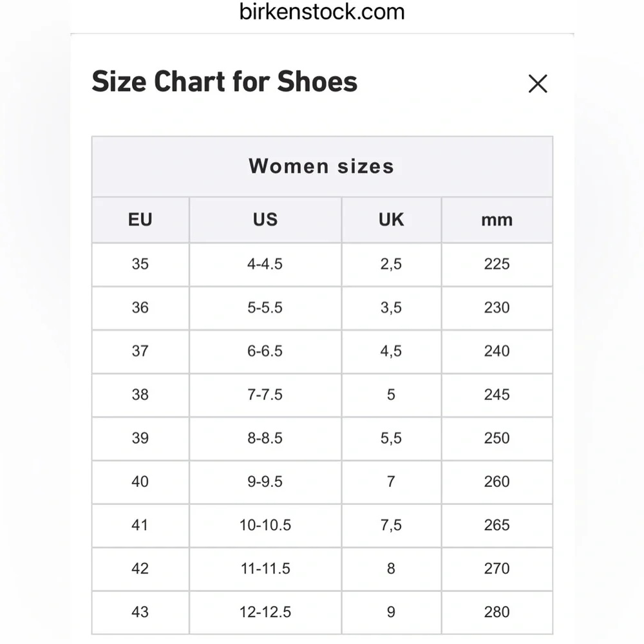Click the 245 mm cell
The image size is (644, 644).
coord(497,395)
